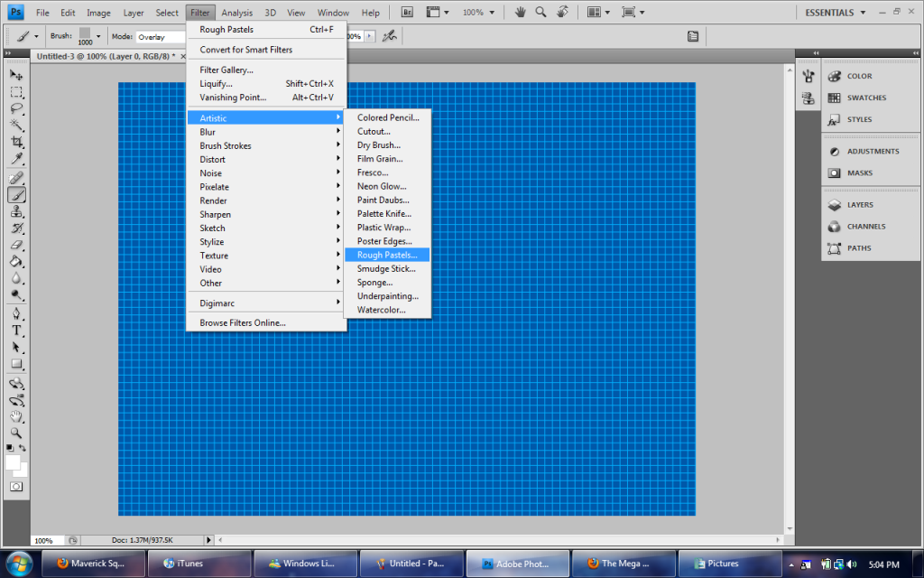The height and width of the screenshot is (578, 924).
Task: Open the Filter Gallery menu item
Action: tap(226, 70)
